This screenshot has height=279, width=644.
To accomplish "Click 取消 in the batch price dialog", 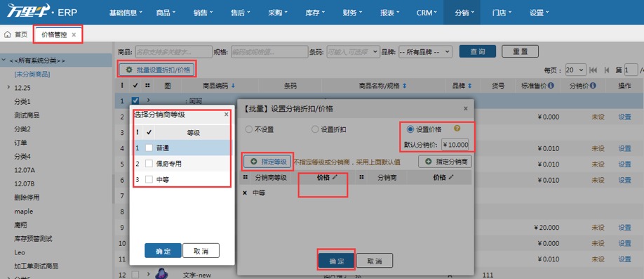I will pos(375,261).
